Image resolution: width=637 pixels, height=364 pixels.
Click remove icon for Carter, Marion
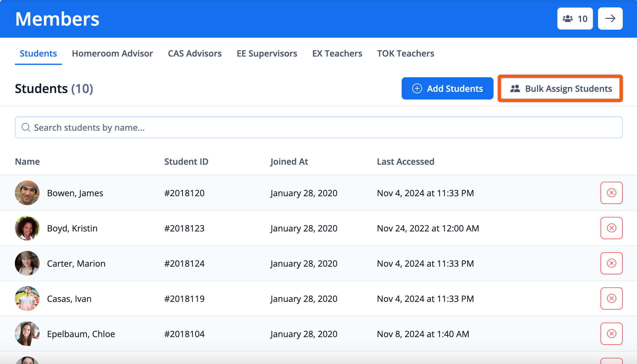611,263
